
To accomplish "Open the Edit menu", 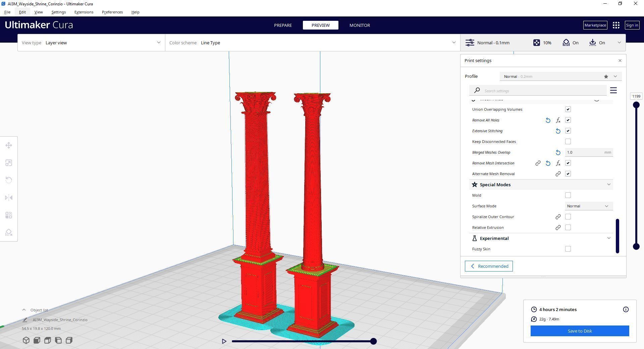I will pyautogui.click(x=22, y=12).
